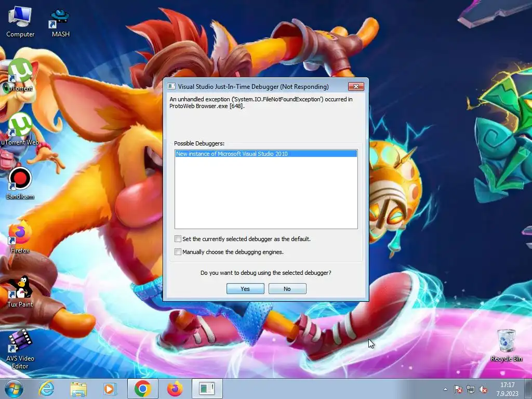
Task: Open the Action Center flag icon
Action: [x=458, y=389]
